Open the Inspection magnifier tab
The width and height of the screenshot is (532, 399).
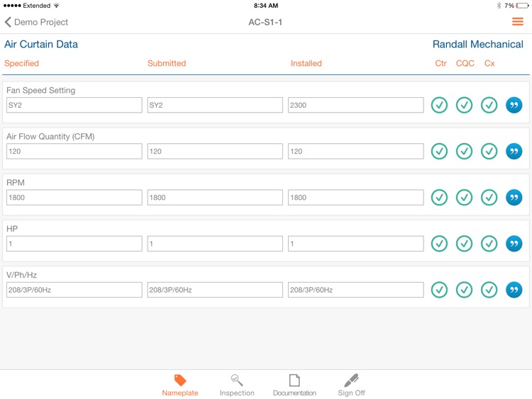click(237, 385)
